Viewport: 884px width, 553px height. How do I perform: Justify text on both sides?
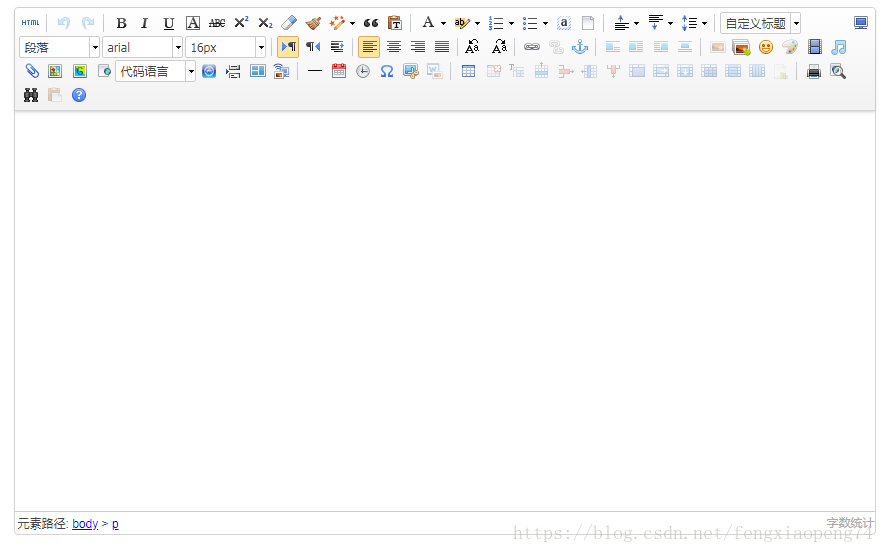coord(442,47)
